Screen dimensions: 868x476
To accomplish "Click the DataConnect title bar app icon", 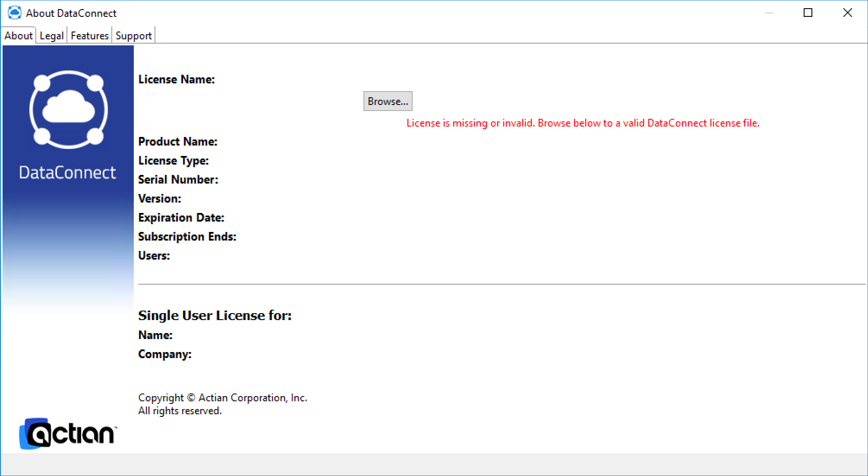I will (x=14, y=13).
